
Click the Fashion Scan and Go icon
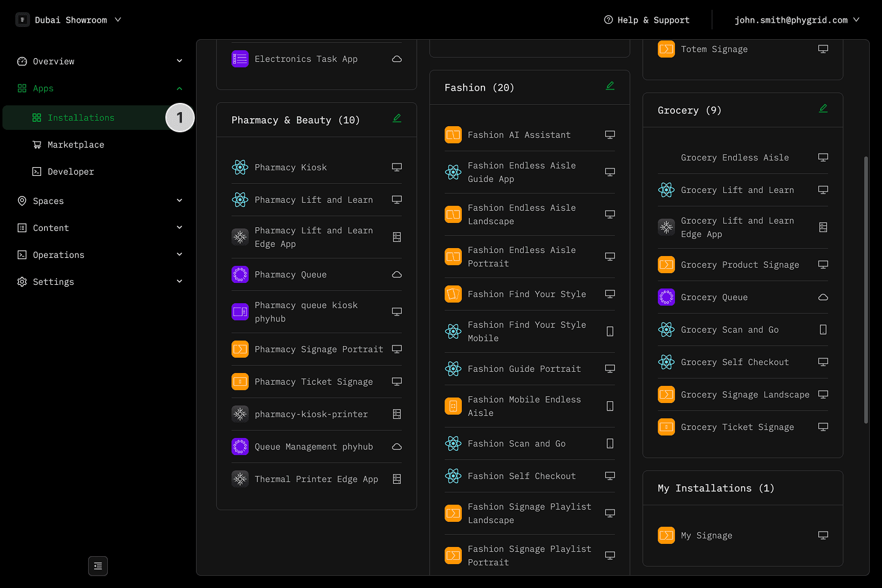pyautogui.click(x=453, y=443)
